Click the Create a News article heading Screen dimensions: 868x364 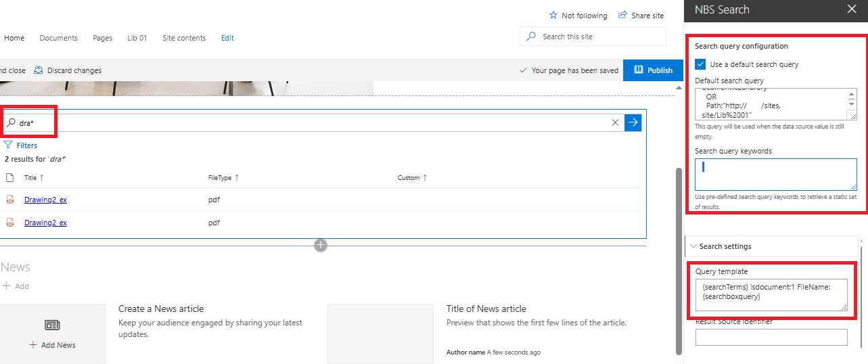[161, 309]
